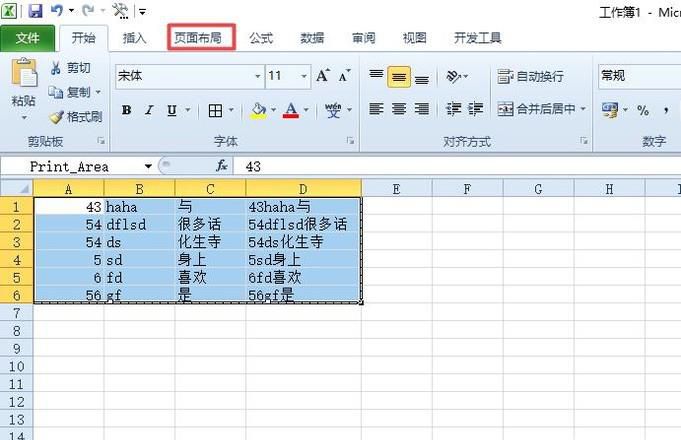This screenshot has height=440, width=681.
Task: Open the Font (字体) group dialog launcher
Action: coord(350,141)
